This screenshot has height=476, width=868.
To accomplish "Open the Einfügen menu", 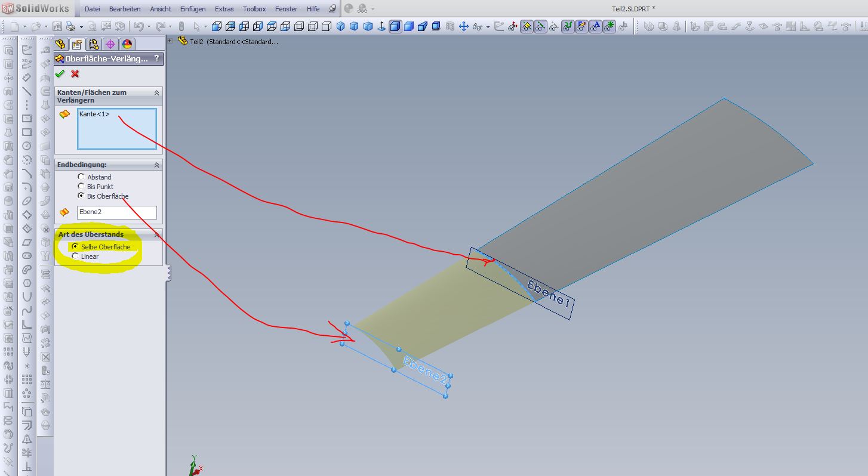I will pos(193,9).
